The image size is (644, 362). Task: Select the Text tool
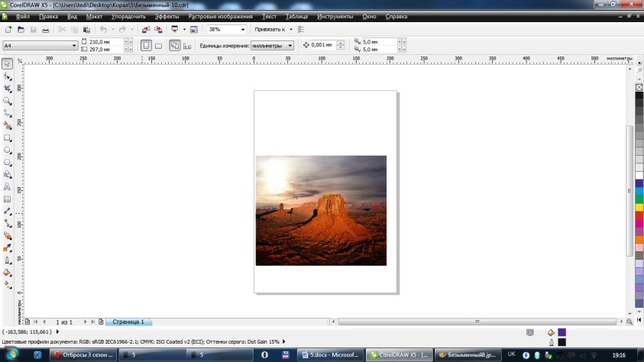[7, 187]
